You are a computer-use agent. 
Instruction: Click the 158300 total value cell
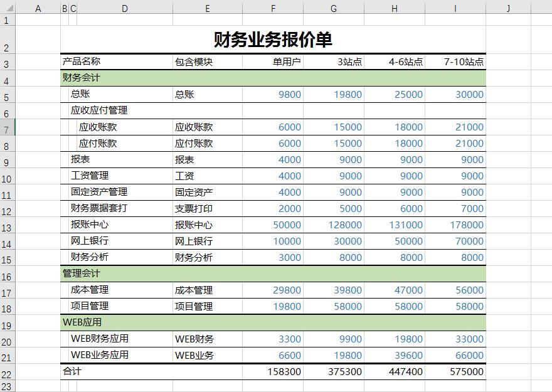point(272,371)
